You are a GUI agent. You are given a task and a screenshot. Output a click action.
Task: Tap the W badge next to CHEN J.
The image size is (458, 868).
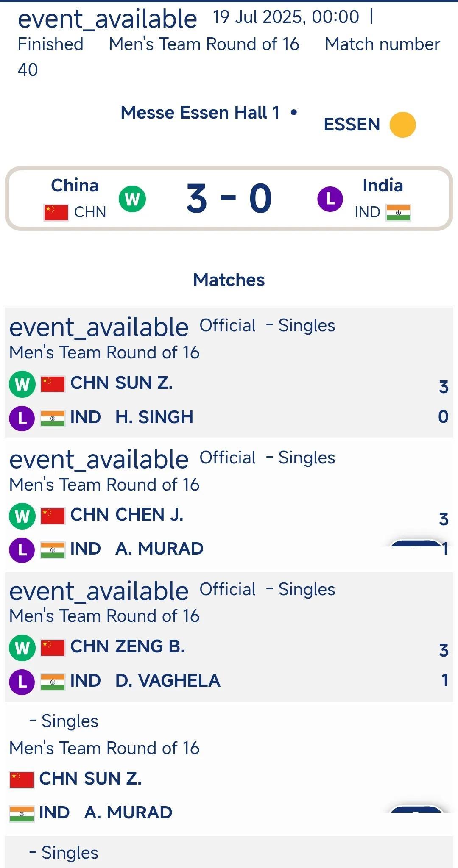[x=22, y=516]
